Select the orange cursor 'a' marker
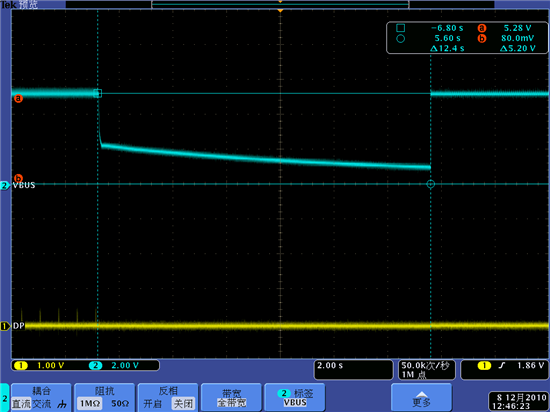Image resolution: width=550 pixels, height=412 pixels. tap(18, 99)
